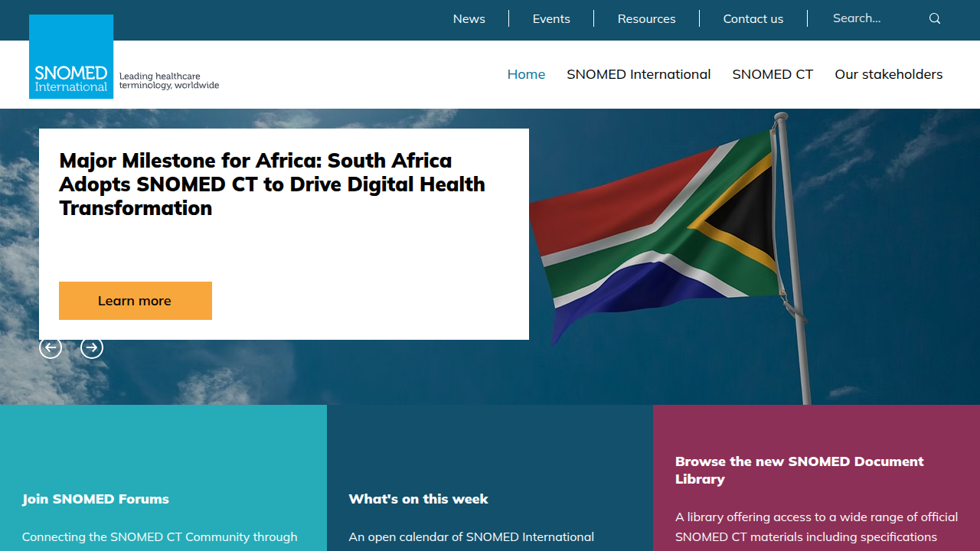Open the Events link
980x551 pixels.
551,18
